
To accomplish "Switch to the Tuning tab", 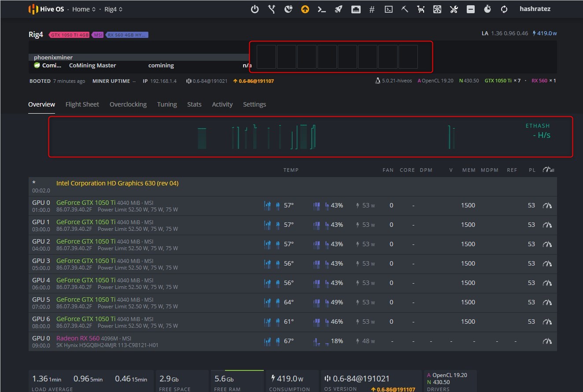I will click(x=167, y=104).
